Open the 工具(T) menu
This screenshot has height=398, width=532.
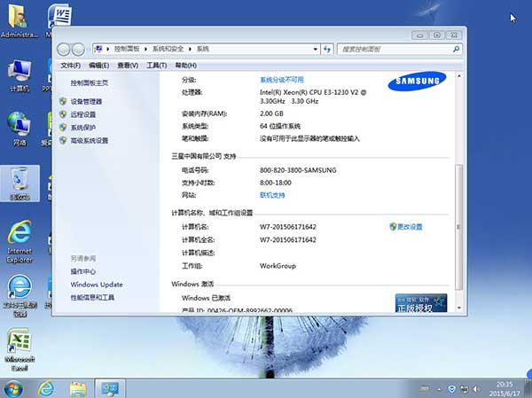pyautogui.click(x=156, y=65)
